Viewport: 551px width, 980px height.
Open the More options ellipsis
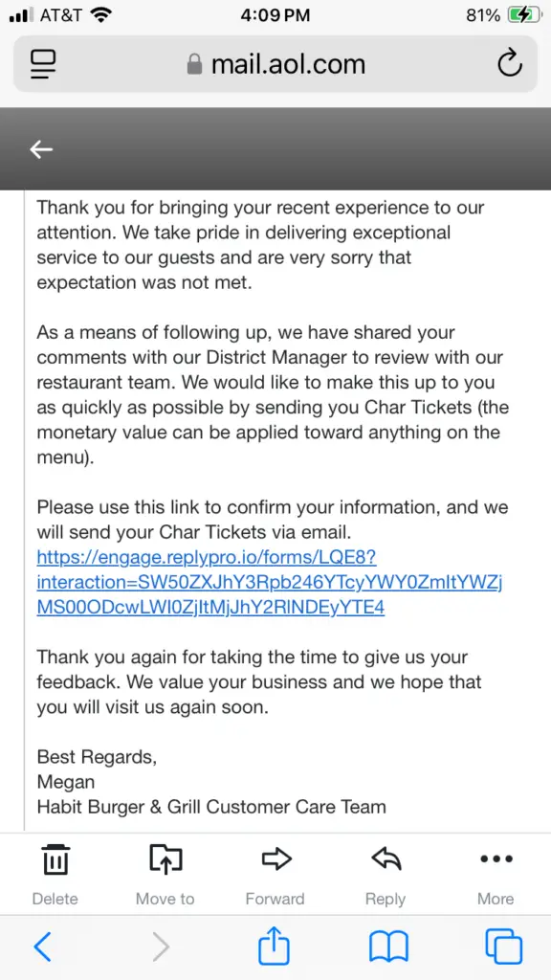coord(496,858)
